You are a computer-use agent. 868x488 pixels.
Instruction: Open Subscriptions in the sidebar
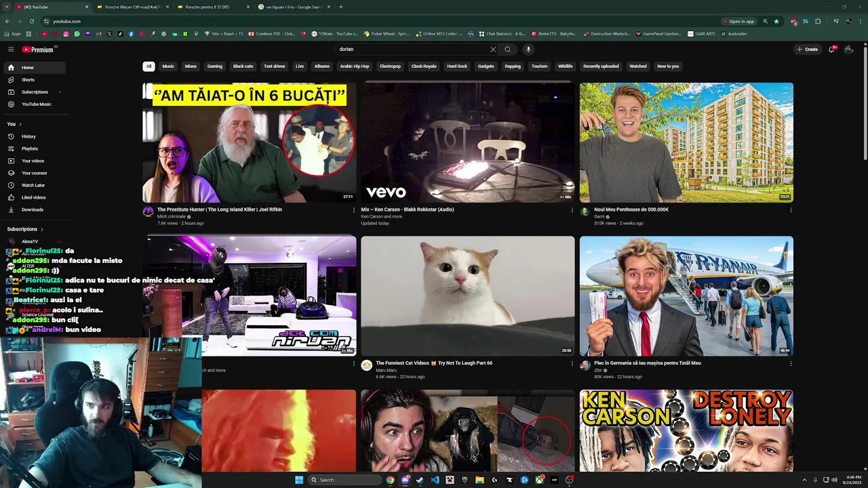34,92
